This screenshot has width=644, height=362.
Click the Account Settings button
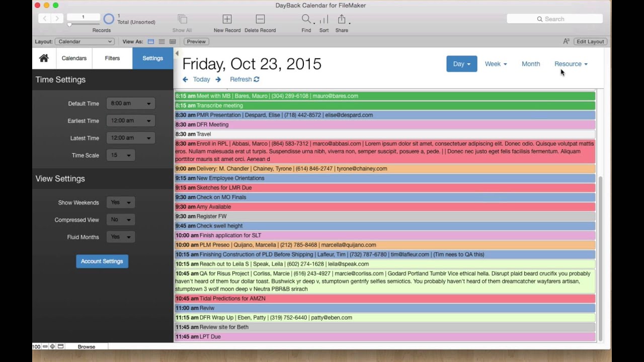point(102,261)
